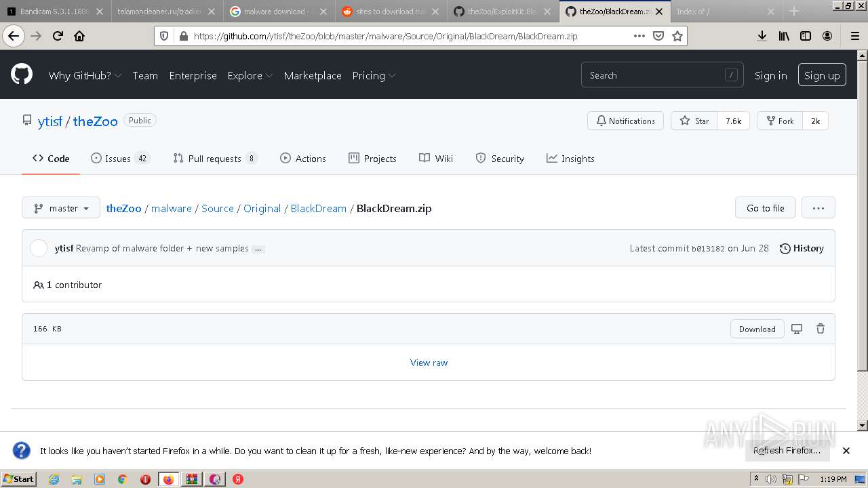Click the GitHub Octocat logo
Image resolution: width=868 pixels, height=488 pixels.
click(22, 75)
